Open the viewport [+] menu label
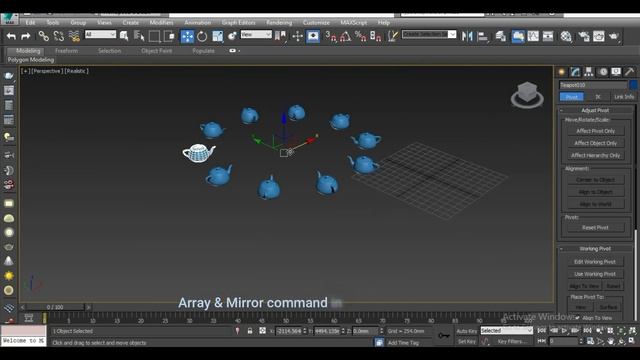640x360 pixels. 25,71
